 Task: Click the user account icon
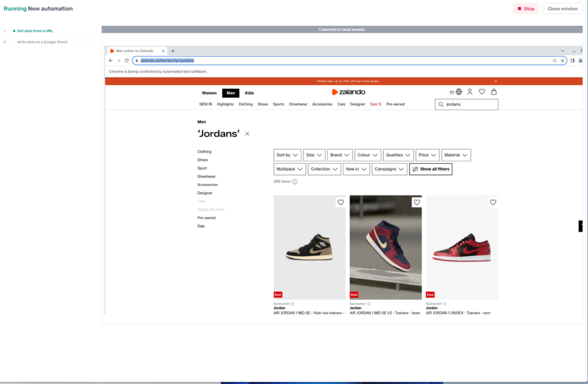(x=470, y=92)
